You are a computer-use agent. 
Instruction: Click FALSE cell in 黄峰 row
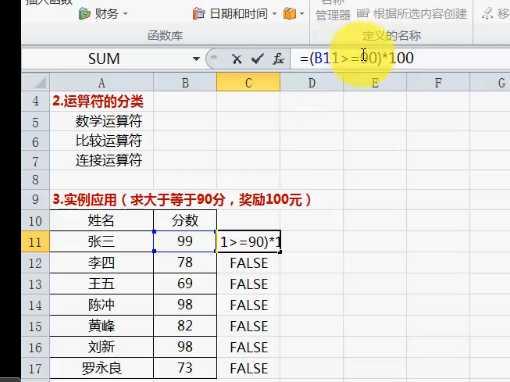tap(248, 326)
